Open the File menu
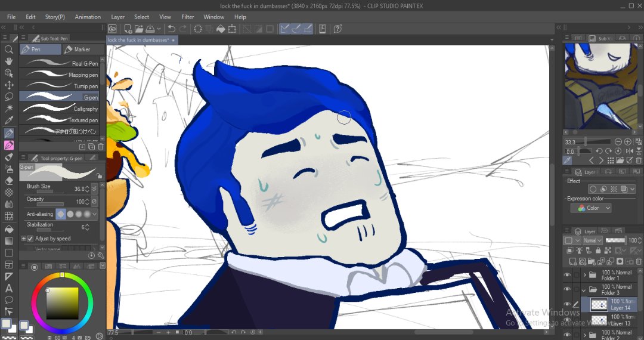 coord(11,17)
